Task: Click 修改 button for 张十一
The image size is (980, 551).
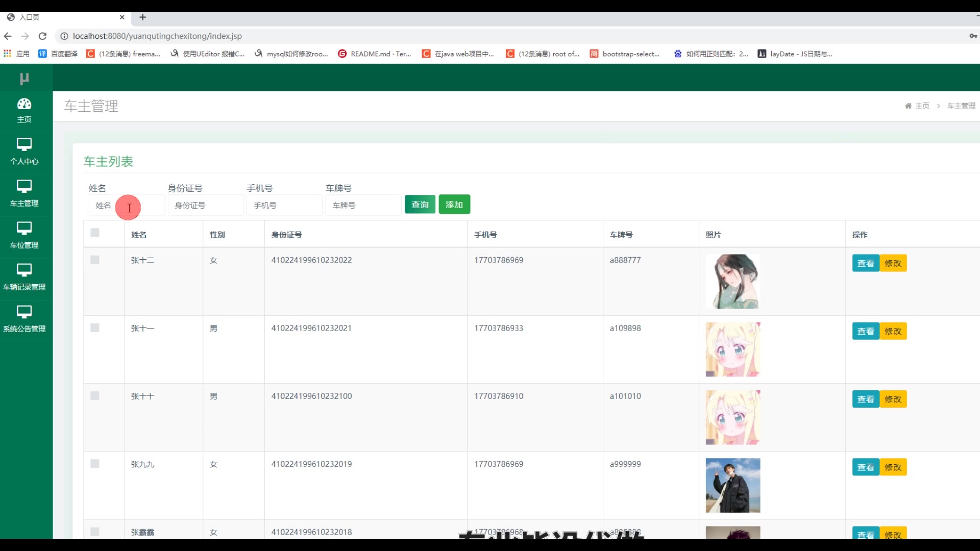Action: 893,331
